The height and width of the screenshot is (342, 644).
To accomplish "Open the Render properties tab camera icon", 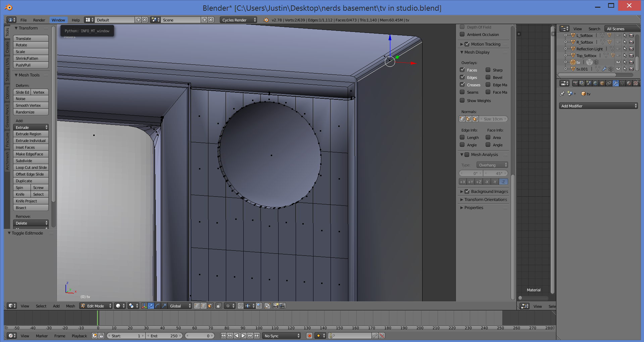I will coord(575,83).
